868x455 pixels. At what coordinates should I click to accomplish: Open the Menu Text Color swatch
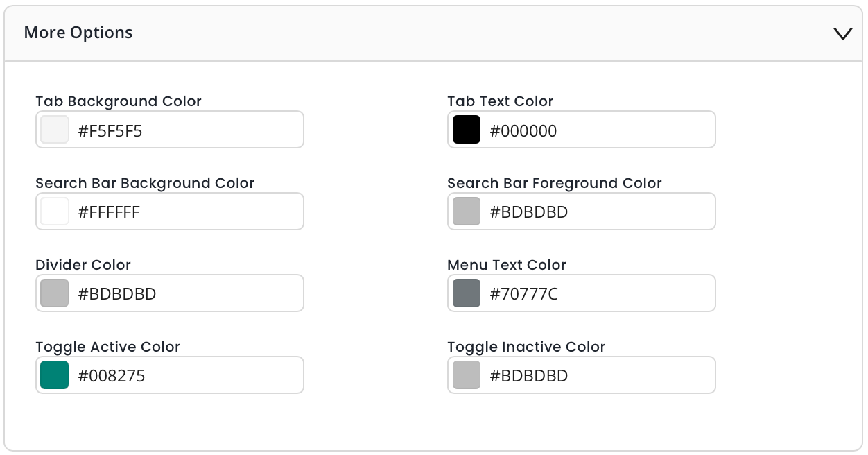[467, 293]
